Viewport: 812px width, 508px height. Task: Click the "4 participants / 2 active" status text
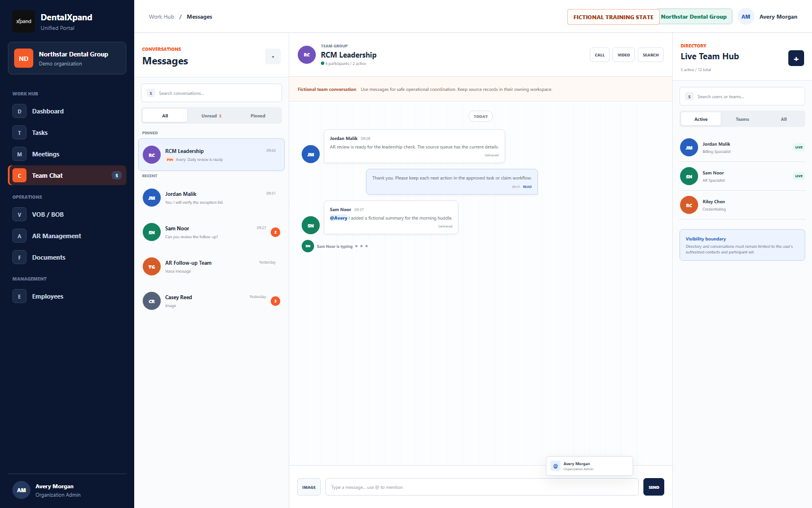click(x=346, y=64)
